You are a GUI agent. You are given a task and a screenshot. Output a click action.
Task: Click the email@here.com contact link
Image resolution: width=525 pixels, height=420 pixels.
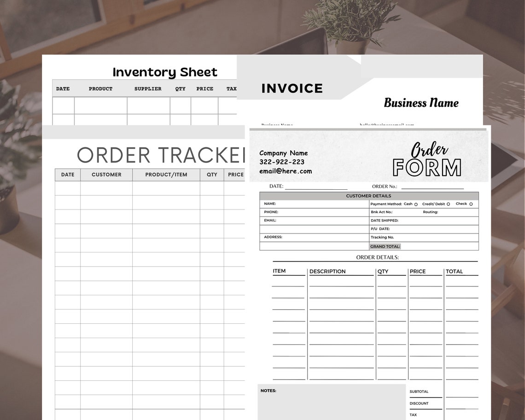click(x=286, y=171)
